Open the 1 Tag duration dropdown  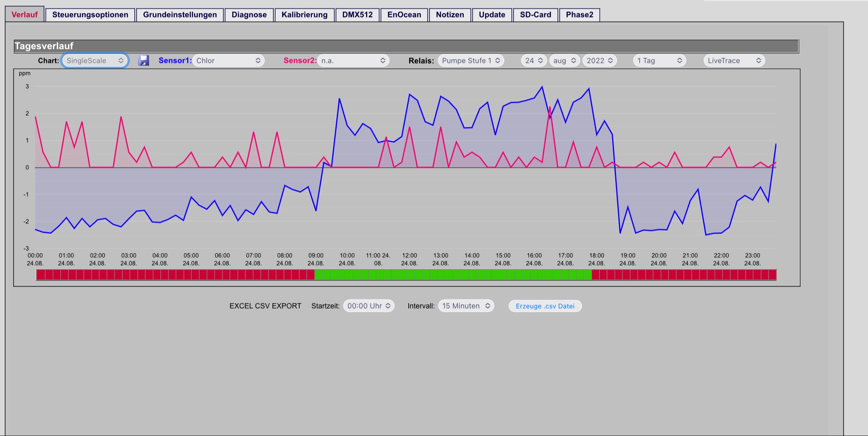pos(659,61)
